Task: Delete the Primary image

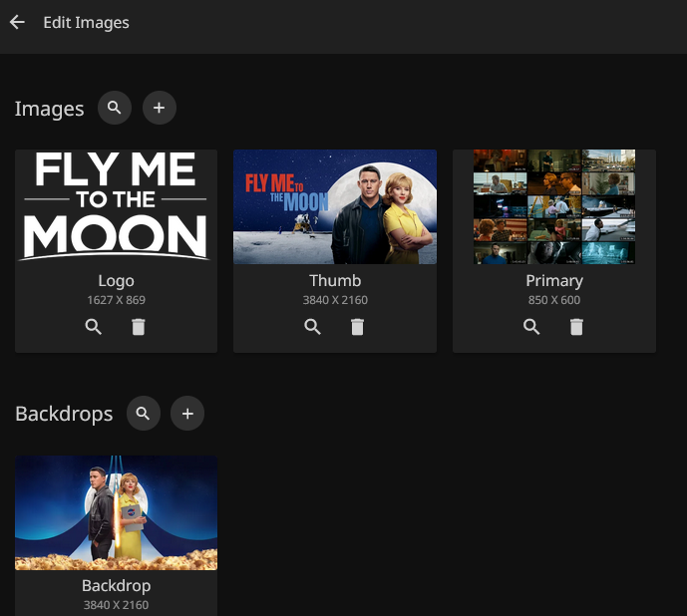Action: pos(576,327)
